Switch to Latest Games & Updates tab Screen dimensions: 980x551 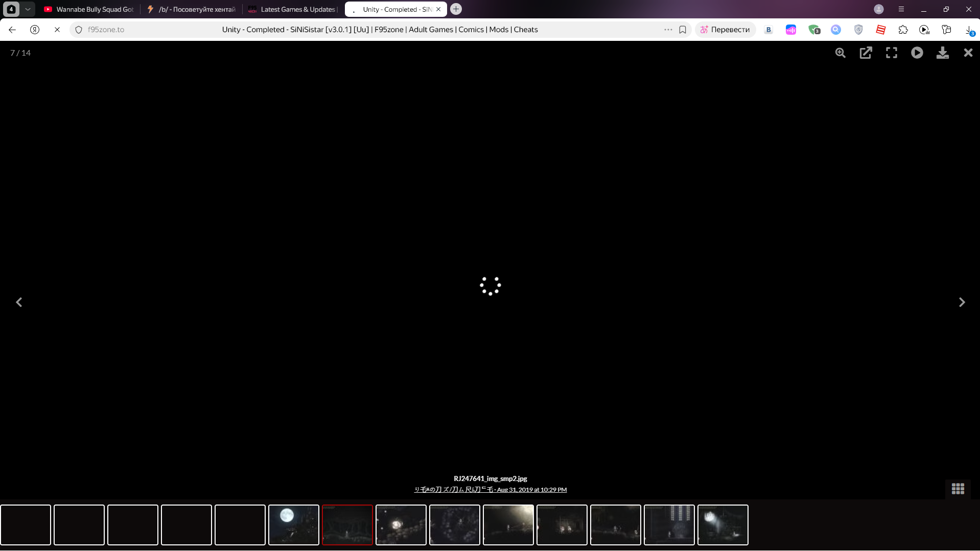click(293, 9)
